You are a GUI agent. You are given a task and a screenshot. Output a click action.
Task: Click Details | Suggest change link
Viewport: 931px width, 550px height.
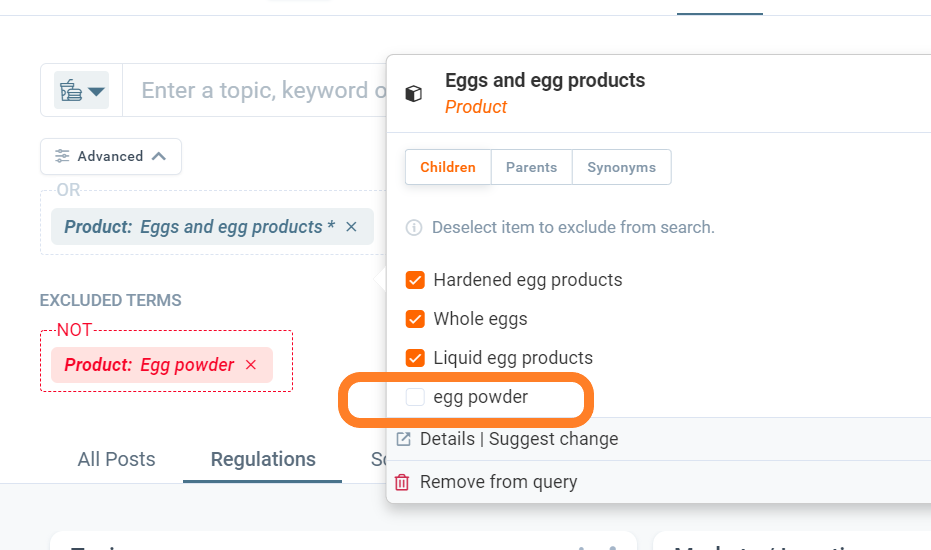pos(519,439)
